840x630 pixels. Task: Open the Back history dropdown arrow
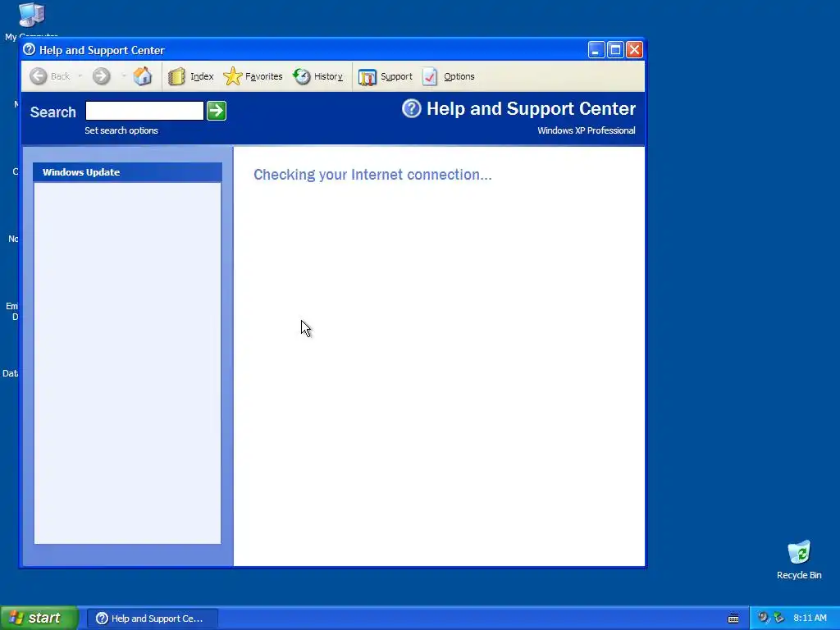(x=80, y=76)
